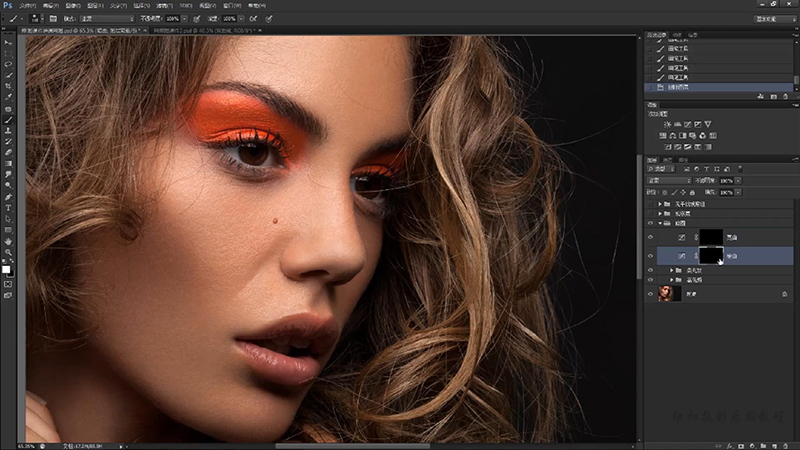The height and width of the screenshot is (450, 800).
Task: Open the Filter menu
Action: point(164,6)
